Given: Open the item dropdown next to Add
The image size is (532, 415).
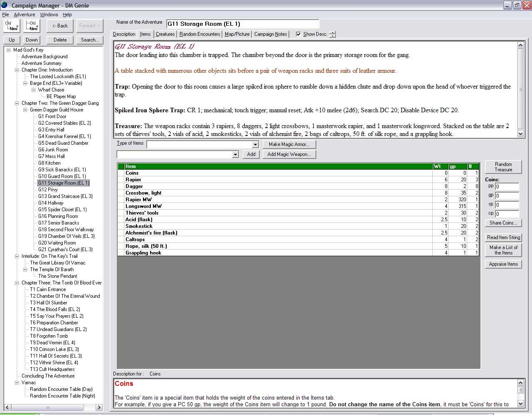Looking at the screenshot, I should pyautogui.click(x=235, y=155).
